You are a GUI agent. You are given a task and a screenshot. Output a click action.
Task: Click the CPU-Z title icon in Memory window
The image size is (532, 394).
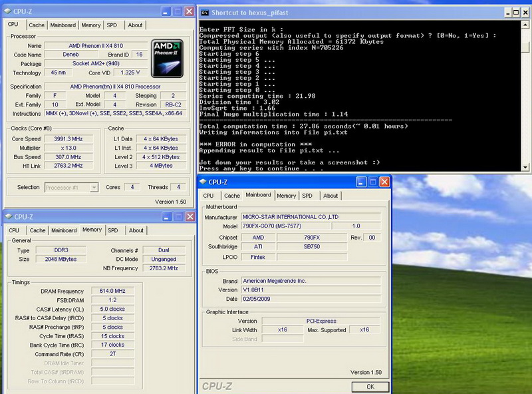(9, 216)
